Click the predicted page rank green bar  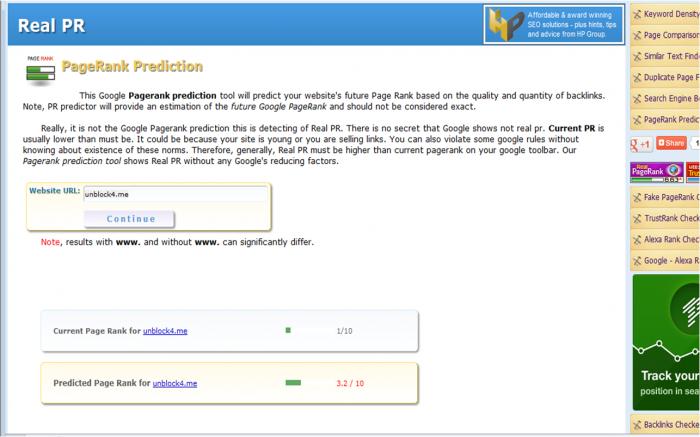click(x=293, y=383)
